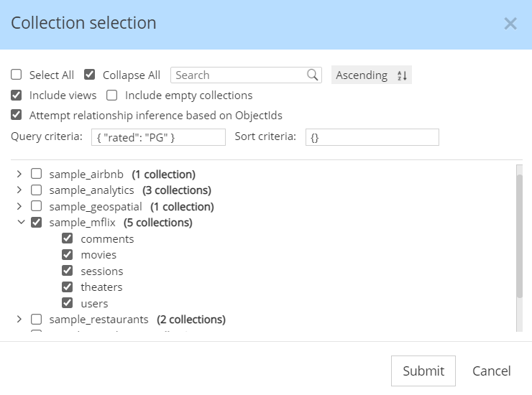532x395 pixels.
Task: Uncheck the theaters collection
Action: [x=68, y=287]
